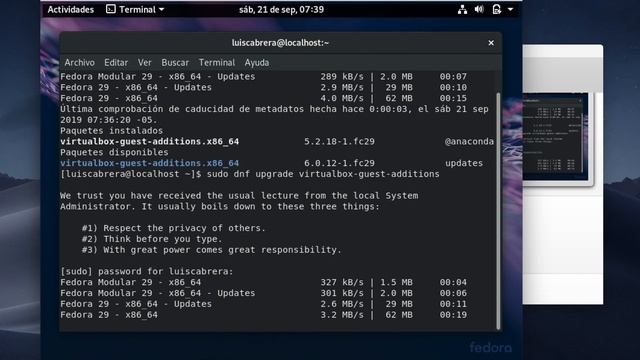This screenshot has width=640, height=360.
Task: Click the 289 kB/s download speed value
Action: coord(342,77)
